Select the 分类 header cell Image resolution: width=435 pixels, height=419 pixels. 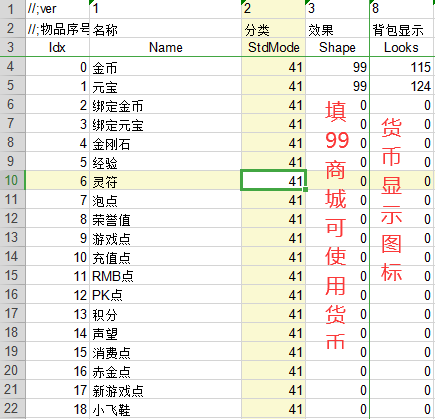[274, 29]
